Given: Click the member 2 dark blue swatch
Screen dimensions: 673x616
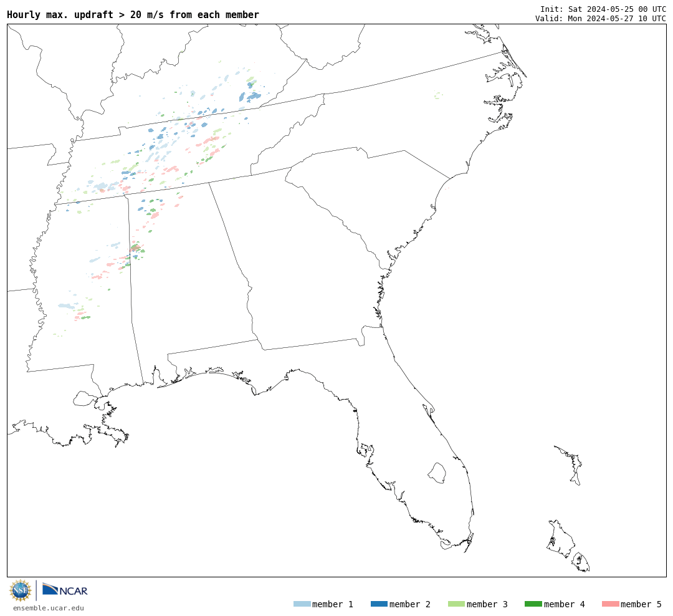Looking at the screenshot, I should pyautogui.click(x=379, y=604).
